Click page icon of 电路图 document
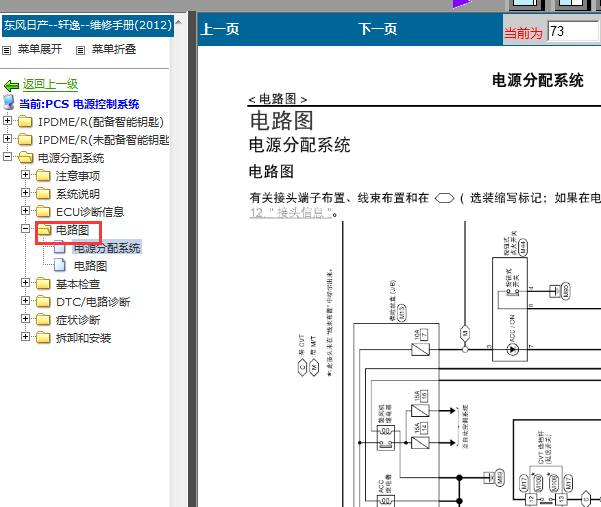This screenshot has width=601, height=507. [x=59, y=265]
